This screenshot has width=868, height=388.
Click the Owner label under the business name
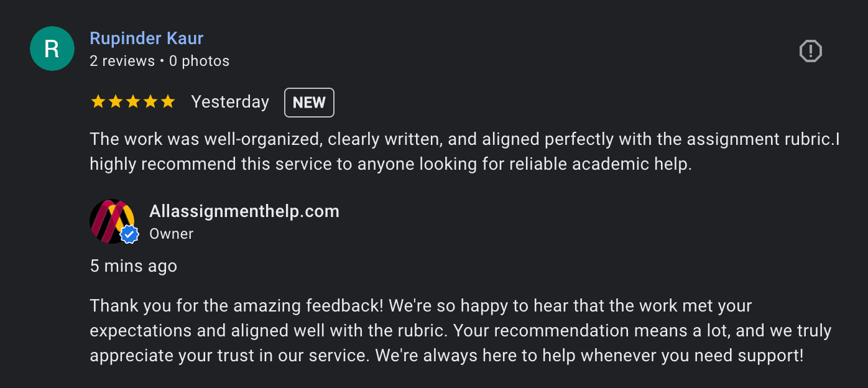click(x=171, y=234)
